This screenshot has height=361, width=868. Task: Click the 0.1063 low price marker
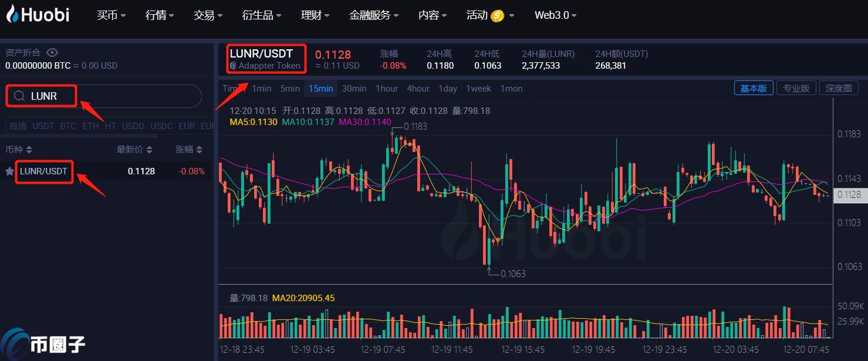[513, 274]
